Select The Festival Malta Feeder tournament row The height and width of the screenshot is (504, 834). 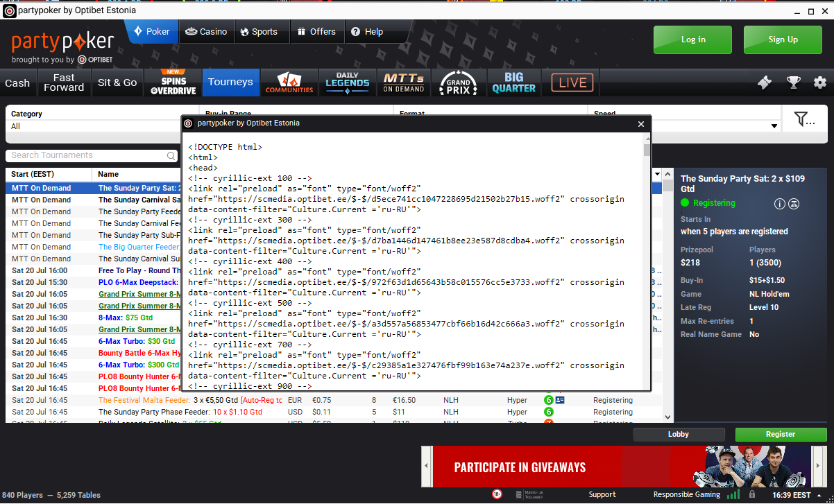(334, 400)
